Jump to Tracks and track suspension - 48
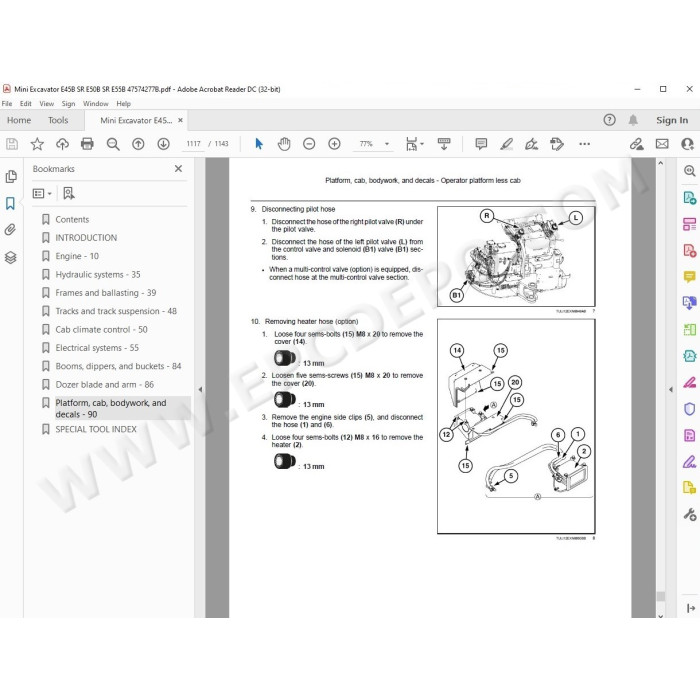 pyautogui.click(x=116, y=311)
